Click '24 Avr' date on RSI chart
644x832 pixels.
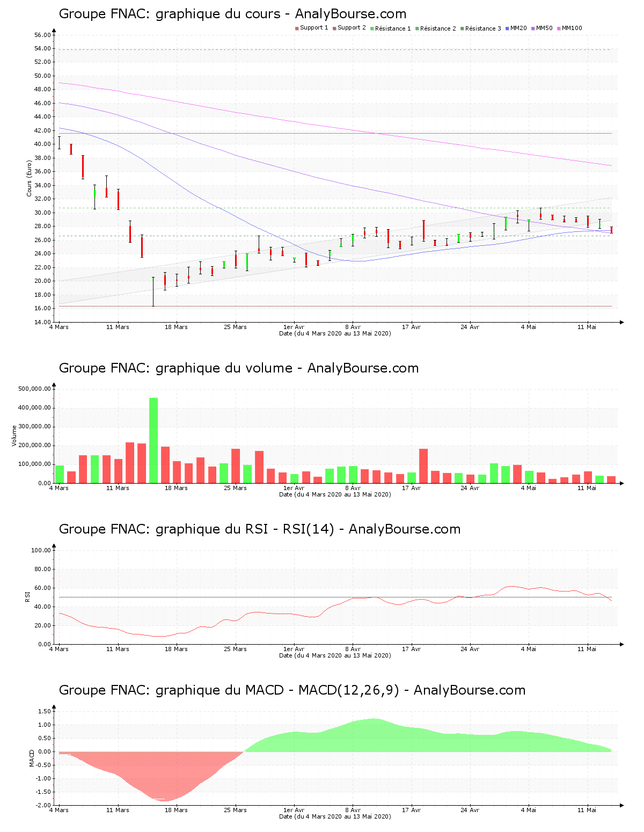point(470,649)
